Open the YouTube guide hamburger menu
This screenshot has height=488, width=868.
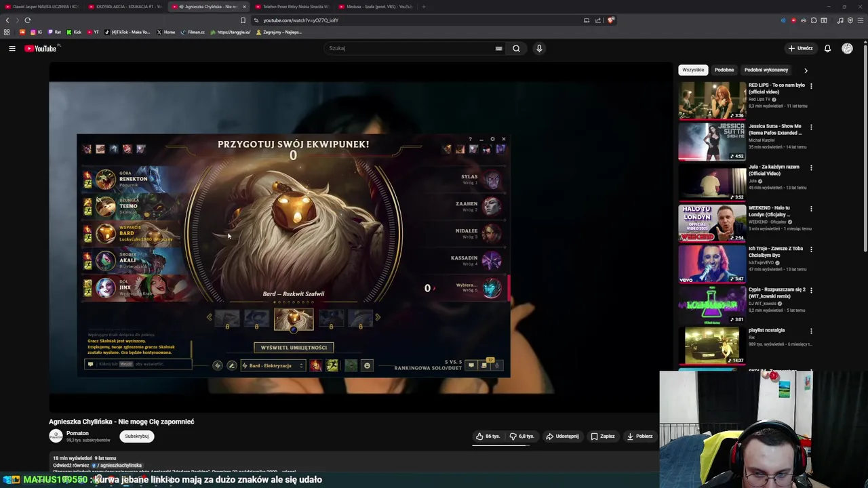(x=12, y=48)
